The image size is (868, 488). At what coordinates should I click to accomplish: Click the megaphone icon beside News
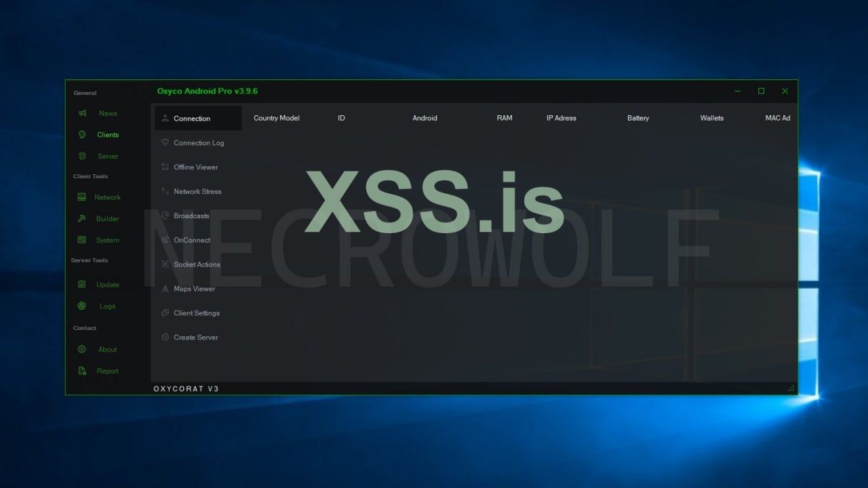tap(82, 113)
